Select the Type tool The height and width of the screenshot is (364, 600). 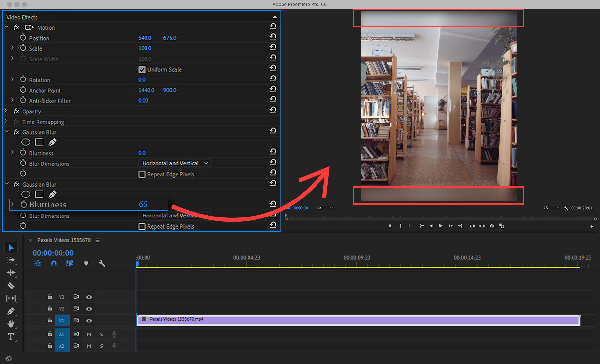click(11, 337)
